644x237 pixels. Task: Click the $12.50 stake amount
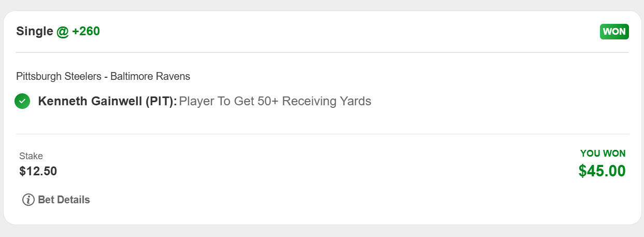[x=38, y=171]
